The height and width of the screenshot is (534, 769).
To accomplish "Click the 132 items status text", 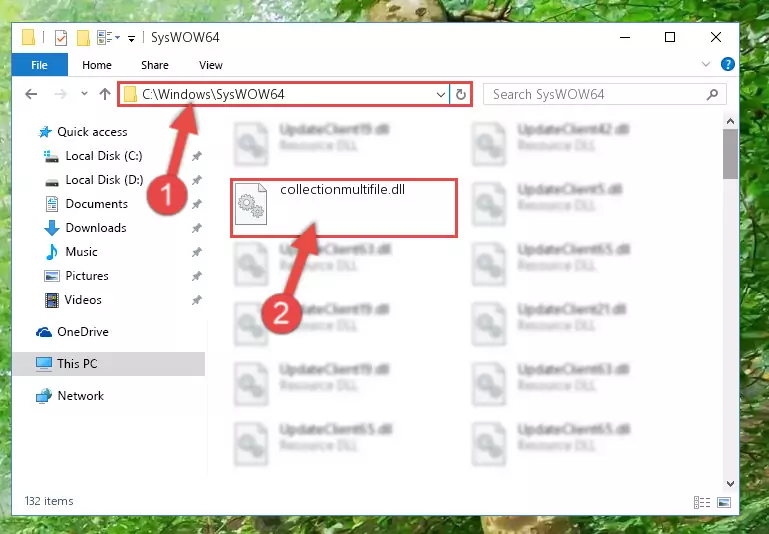I will pyautogui.click(x=49, y=501).
